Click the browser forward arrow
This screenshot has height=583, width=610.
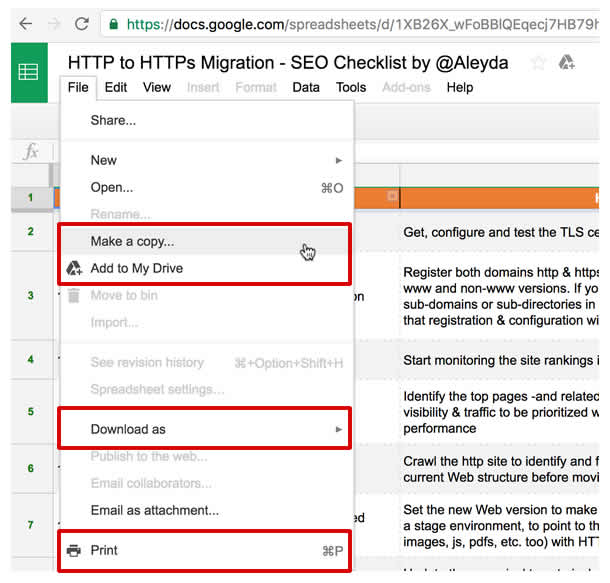(x=54, y=24)
